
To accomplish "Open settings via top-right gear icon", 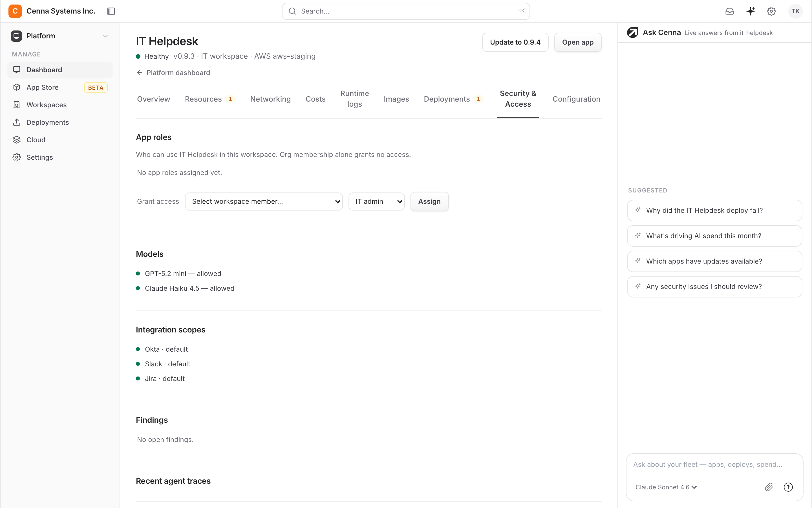I will (771, 11).
